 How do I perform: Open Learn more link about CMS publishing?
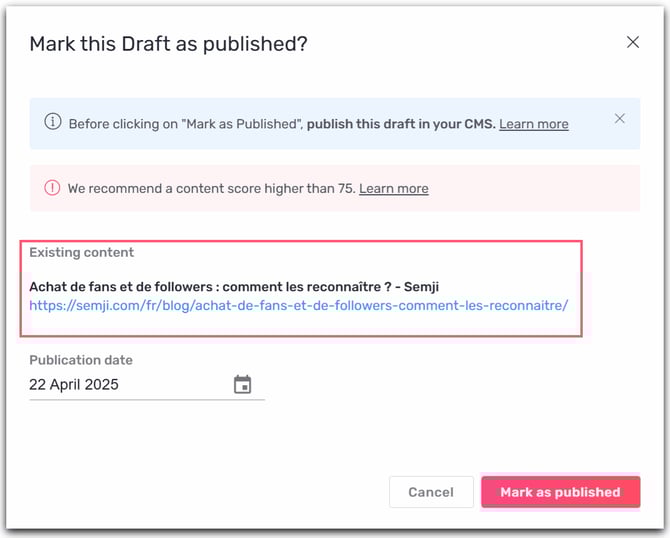[x=534, y=124]
